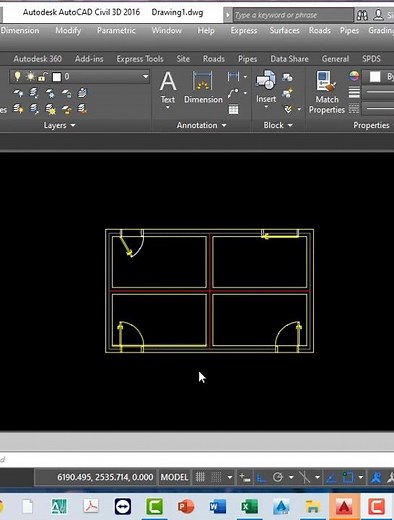394x520 pixels.
Task: Open the Parametric menu
Action: [116, 31]
